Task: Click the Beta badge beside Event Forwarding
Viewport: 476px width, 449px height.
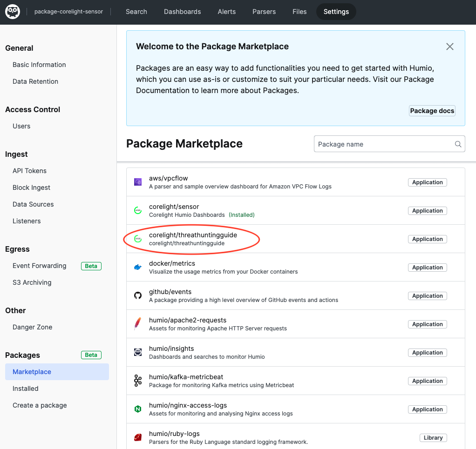Action: pyautogui.click(x=91, y=266)
